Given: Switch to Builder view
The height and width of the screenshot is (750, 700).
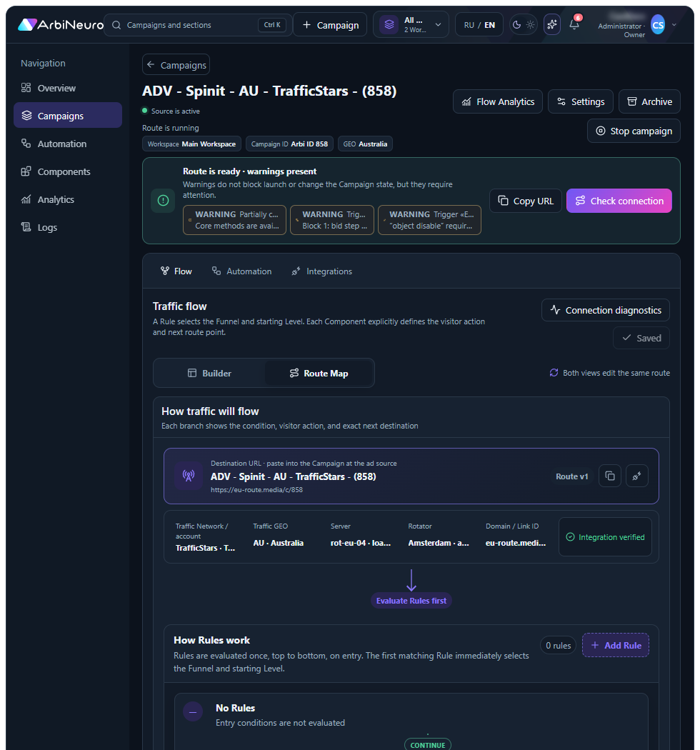Looking at the screenshot, I should tap(209, 373).
